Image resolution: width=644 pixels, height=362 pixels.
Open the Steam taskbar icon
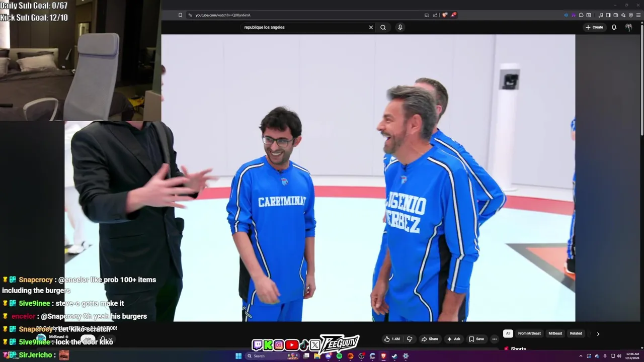394,356
